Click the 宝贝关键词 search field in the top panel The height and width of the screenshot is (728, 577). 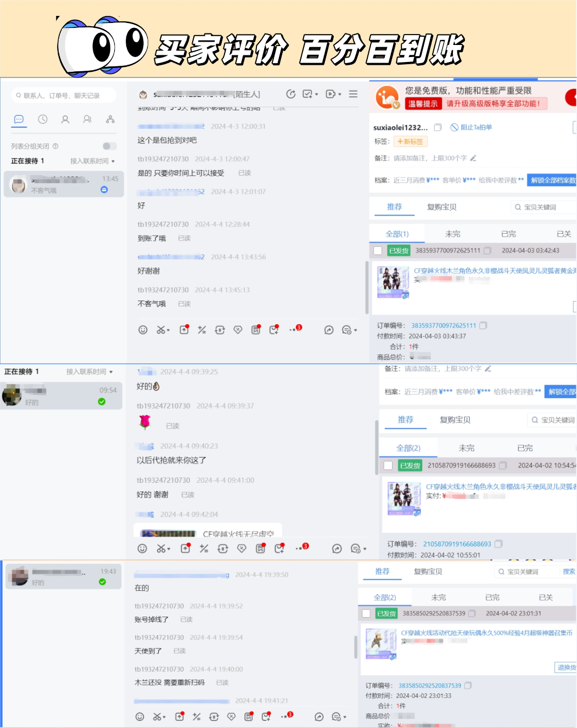click(544, 207)
